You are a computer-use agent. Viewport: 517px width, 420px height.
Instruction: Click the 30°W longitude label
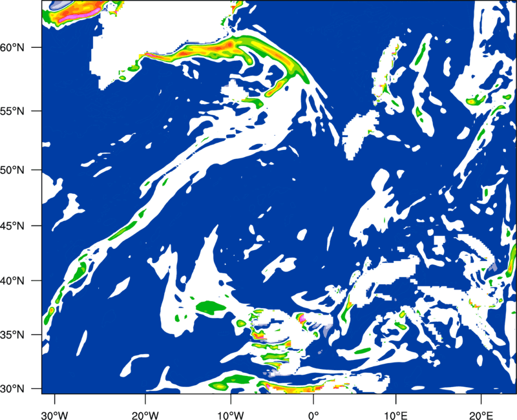[x=54, y=415]
